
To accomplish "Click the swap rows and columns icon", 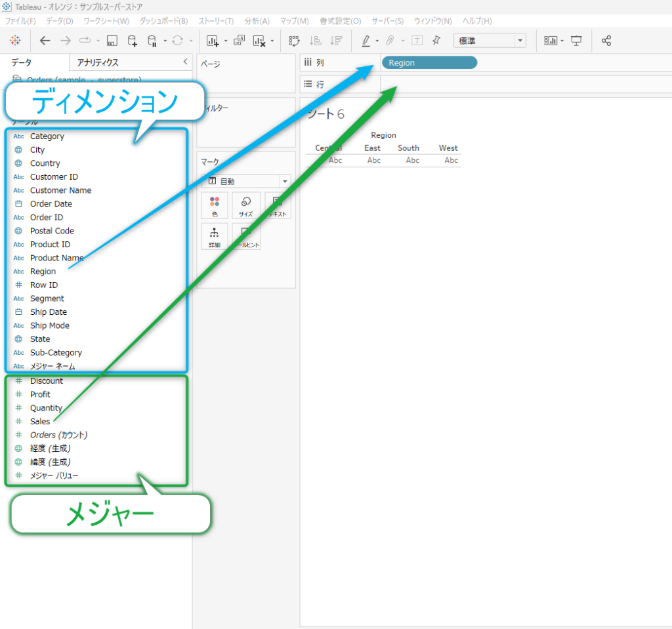I will 294,41.
